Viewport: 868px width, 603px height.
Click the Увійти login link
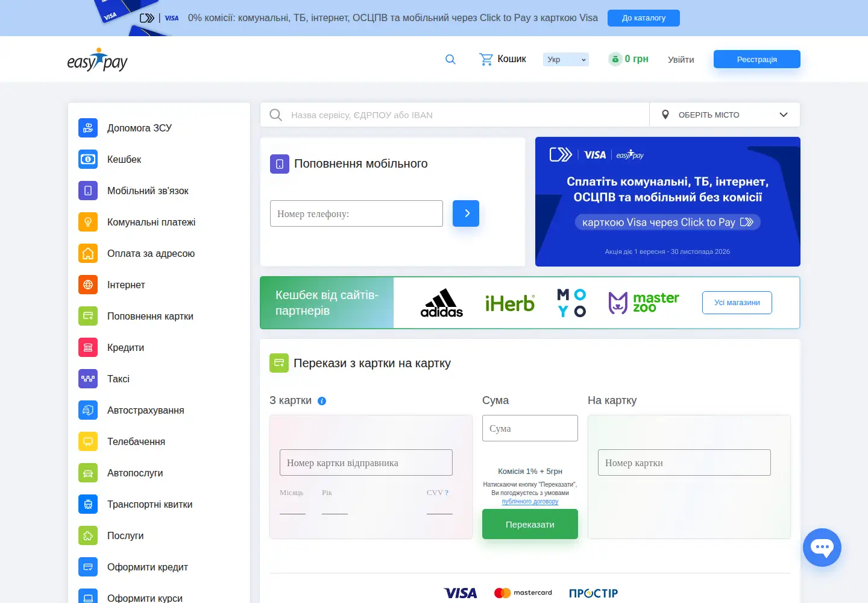pyautogui.click(x=681, y=59)
